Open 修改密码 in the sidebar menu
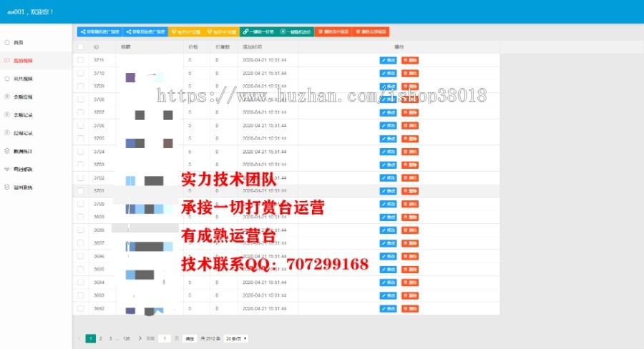 point(23,169)
